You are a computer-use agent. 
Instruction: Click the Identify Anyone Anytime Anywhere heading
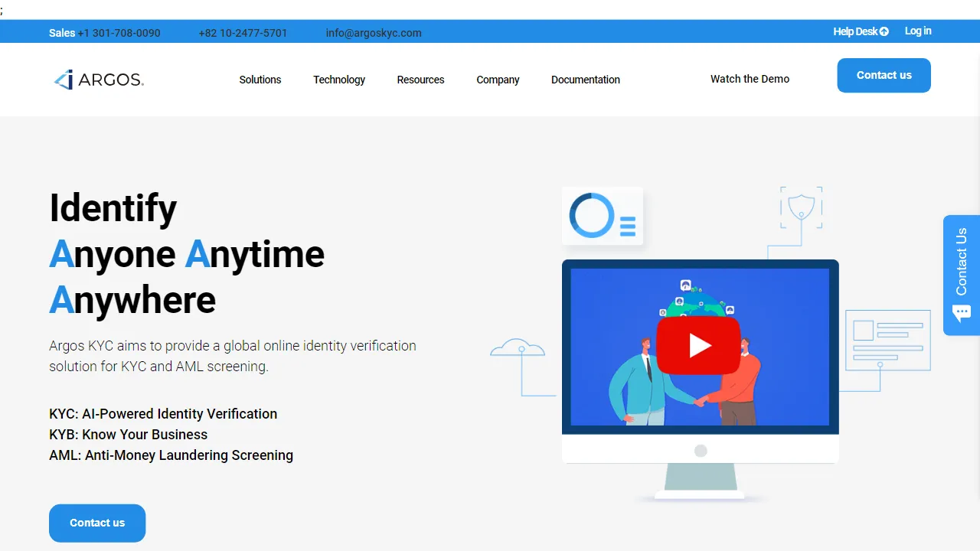(x=187, y=254)
